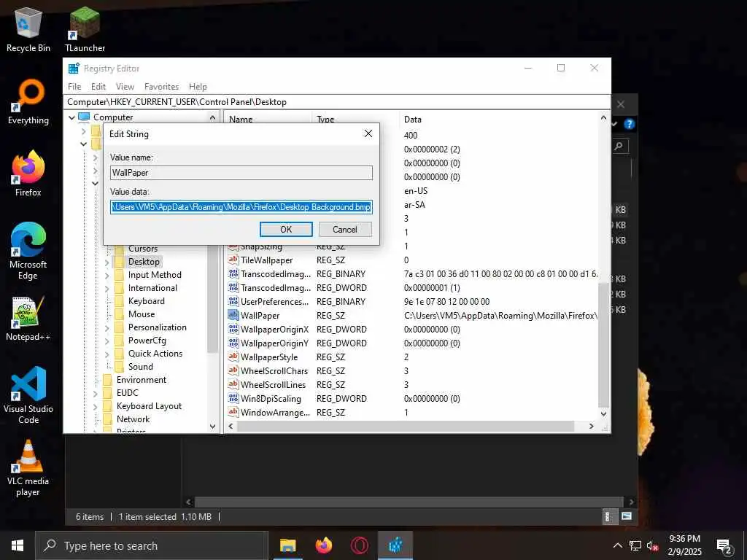Select the WallPaper value icon in list
The width and height of the screenshot is (747, 560).
tap(233, 315)
